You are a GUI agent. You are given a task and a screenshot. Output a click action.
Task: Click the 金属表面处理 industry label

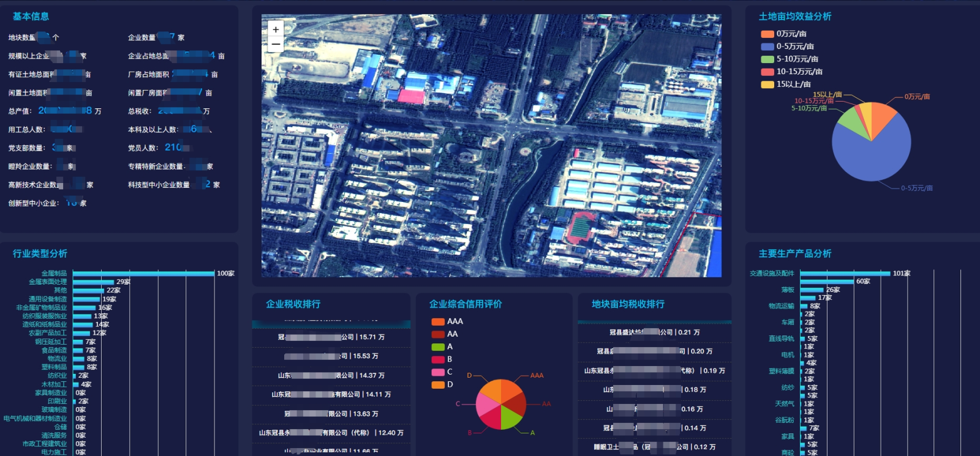[x=48, y=282]
